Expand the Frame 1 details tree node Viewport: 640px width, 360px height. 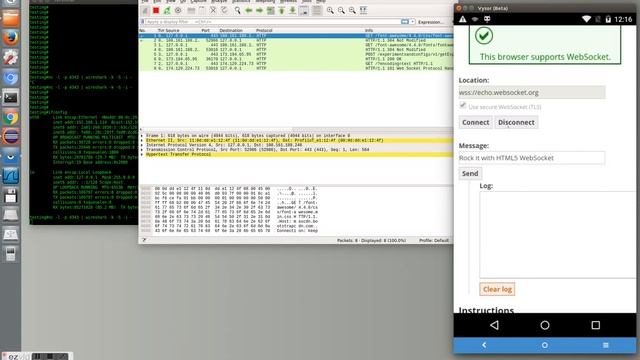click(142, 136)
